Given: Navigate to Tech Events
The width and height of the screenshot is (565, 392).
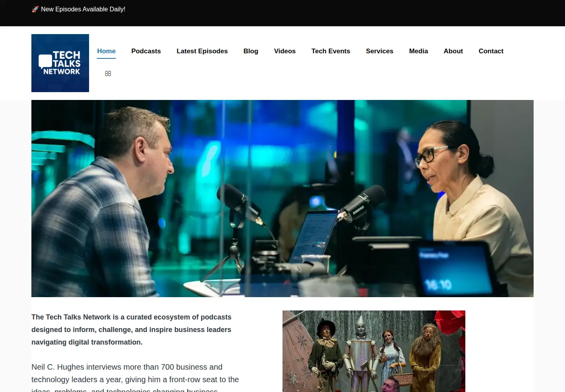Looking at the screenshot, I should (331, 51).
